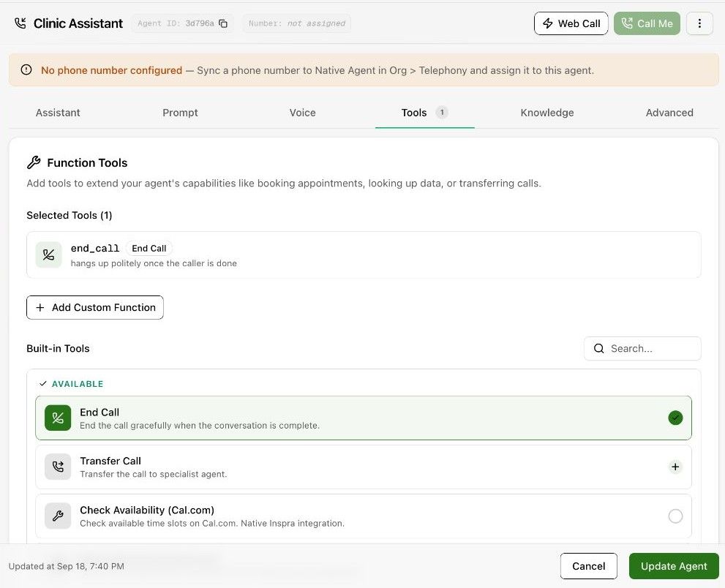Click 'Updated at Sep 18, 7:40 PM' text
725x588 pixels.
[66, 566]
